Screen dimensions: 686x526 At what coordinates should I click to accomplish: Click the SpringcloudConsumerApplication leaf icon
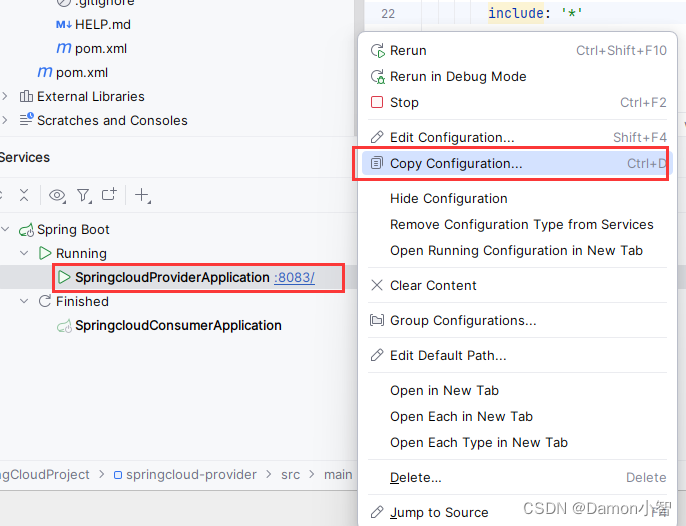[x=64, y=326]
